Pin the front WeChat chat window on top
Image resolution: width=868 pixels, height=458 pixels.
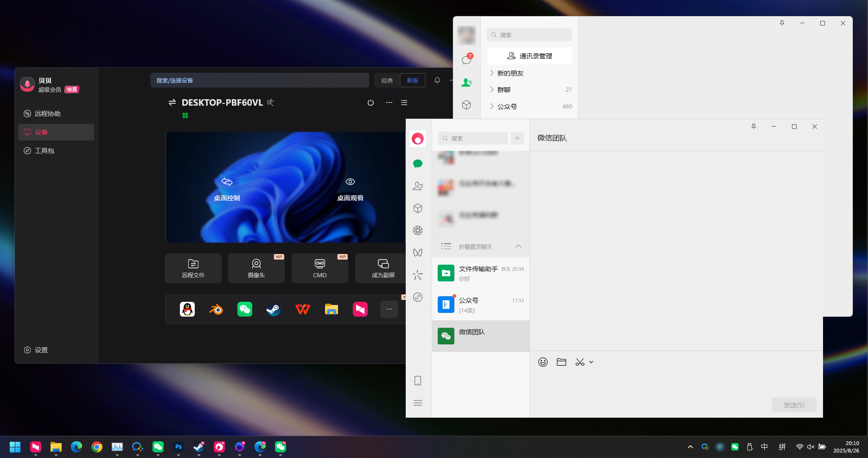tap(753, 127)
